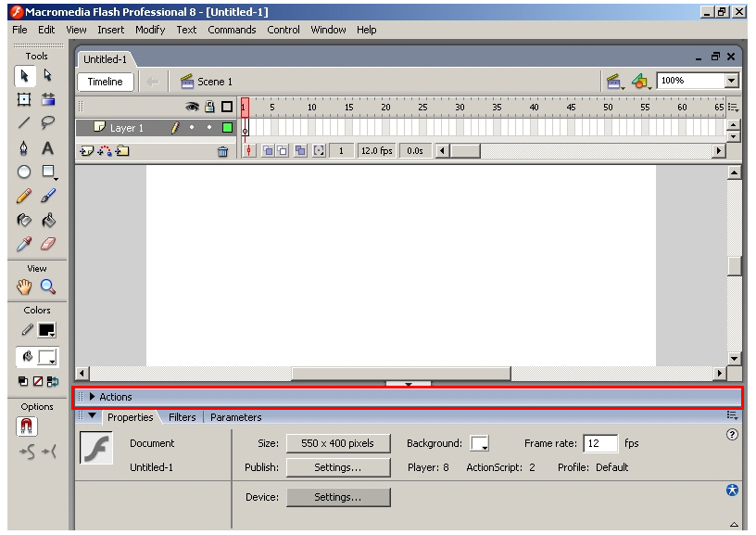The image size is (756, 535).
Task: Open the Edit Scene dropdown
Action: point(614,82)
